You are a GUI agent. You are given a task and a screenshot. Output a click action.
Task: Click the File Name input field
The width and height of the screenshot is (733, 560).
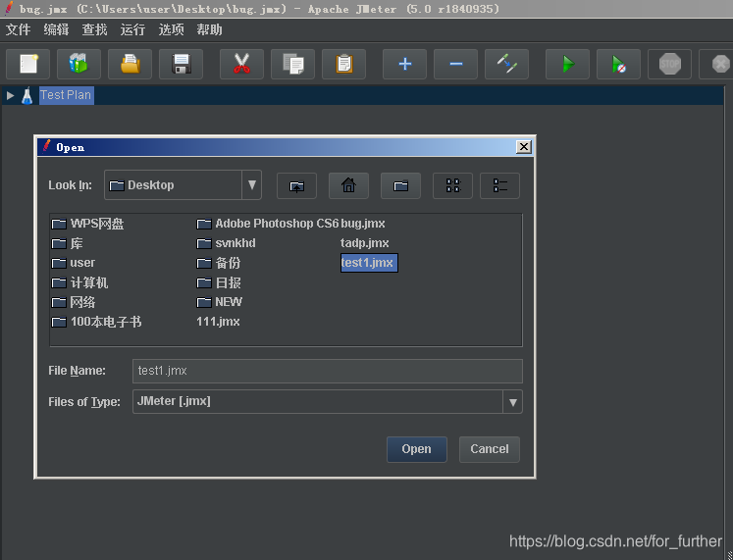pyautogui.click(x=327, y=371)
